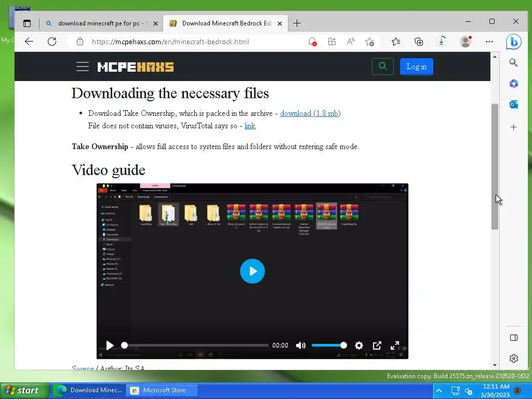Show browser Downloads

pyautogui.click(x=442, y=42)
